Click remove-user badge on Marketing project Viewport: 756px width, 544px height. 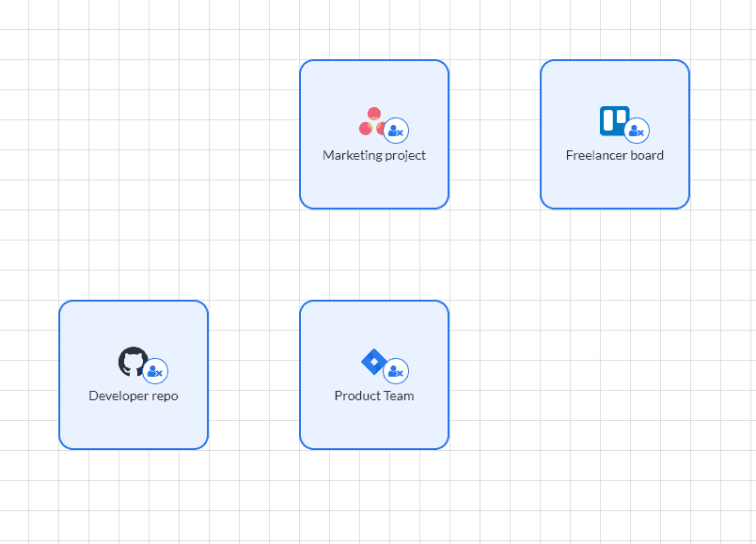click(396, 131)
